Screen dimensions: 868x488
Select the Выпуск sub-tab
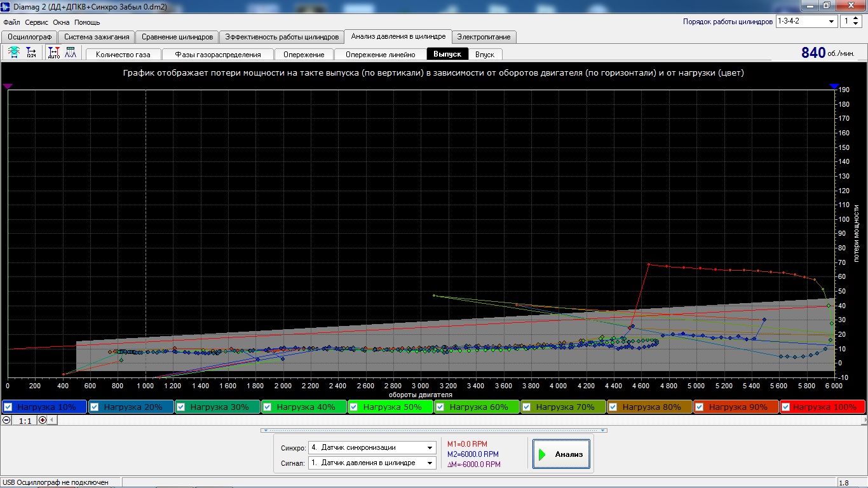click(x=447, y=54)
